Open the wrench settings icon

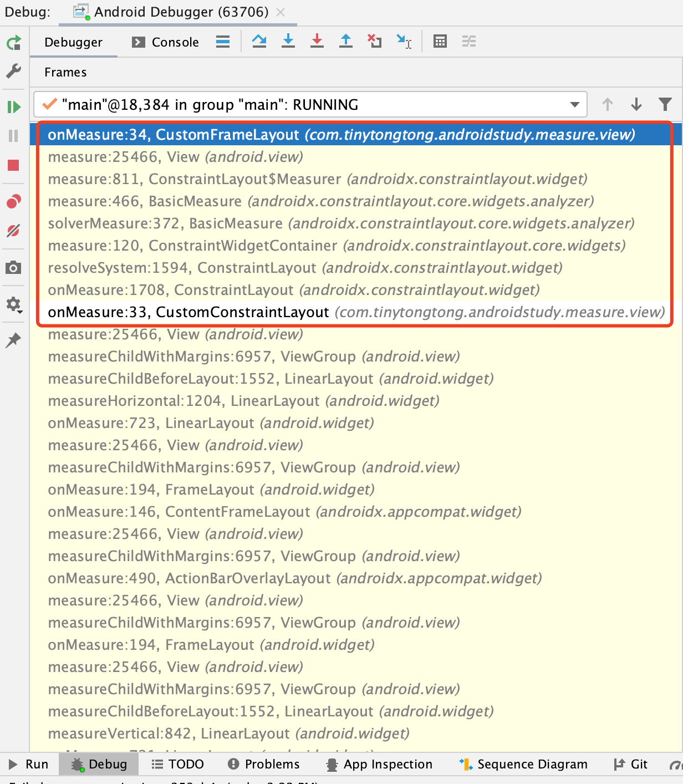pos(14,71)
